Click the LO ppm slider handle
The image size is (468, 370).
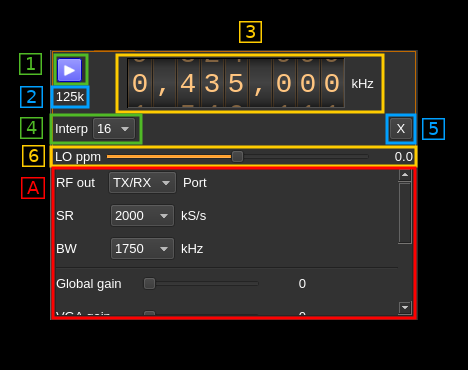[237, 156]
